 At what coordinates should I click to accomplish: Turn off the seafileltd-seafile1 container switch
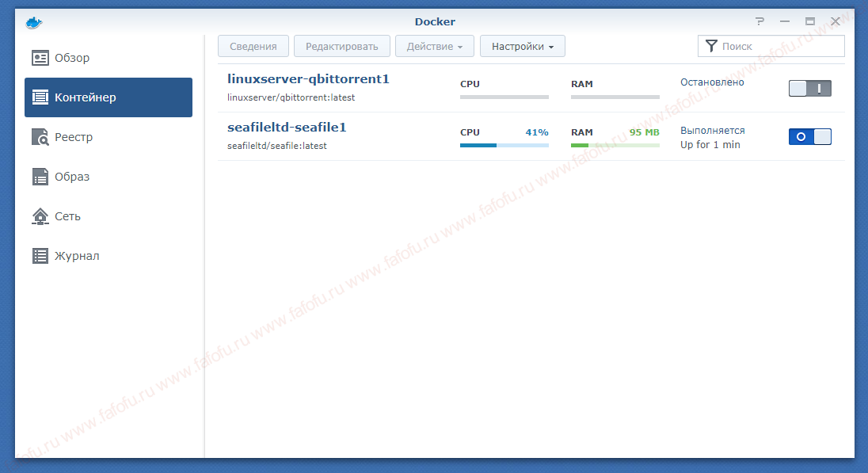coord(810,137)
